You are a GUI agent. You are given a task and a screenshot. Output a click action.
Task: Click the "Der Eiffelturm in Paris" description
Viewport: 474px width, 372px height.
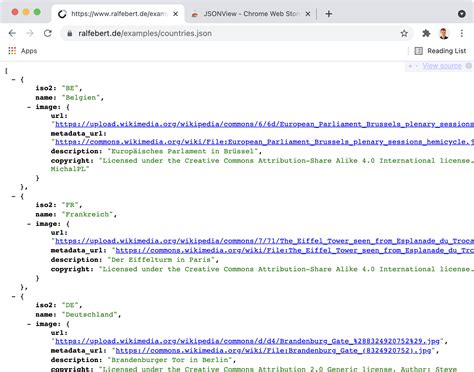point(161,260)
